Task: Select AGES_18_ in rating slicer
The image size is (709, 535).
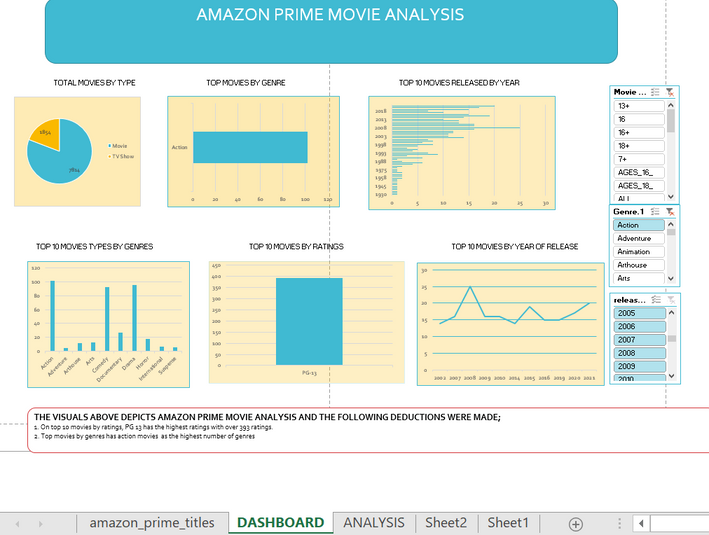Action: coord(639,185)
